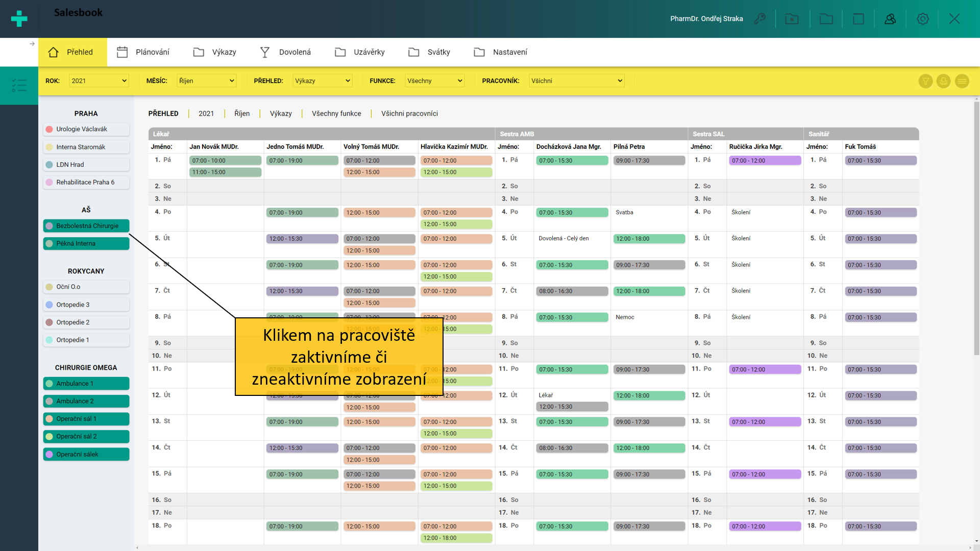Click the key icon beside the user name
This screenshot has height=551, width=980.
coord(759,19)
